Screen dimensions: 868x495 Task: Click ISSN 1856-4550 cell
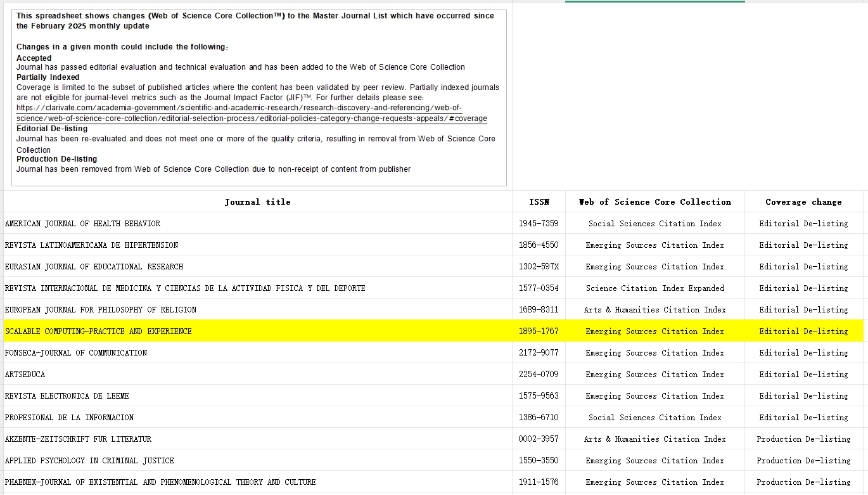(x=539, y=245)
